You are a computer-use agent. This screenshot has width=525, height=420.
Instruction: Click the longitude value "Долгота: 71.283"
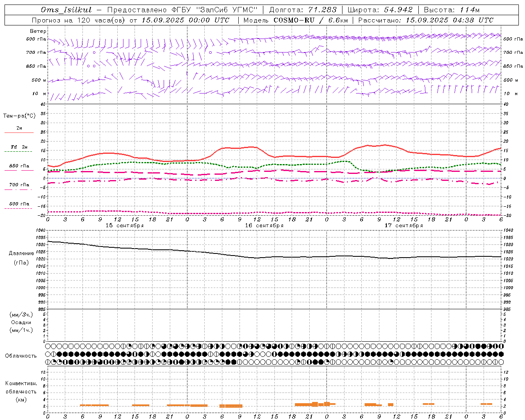click(303, 10)
